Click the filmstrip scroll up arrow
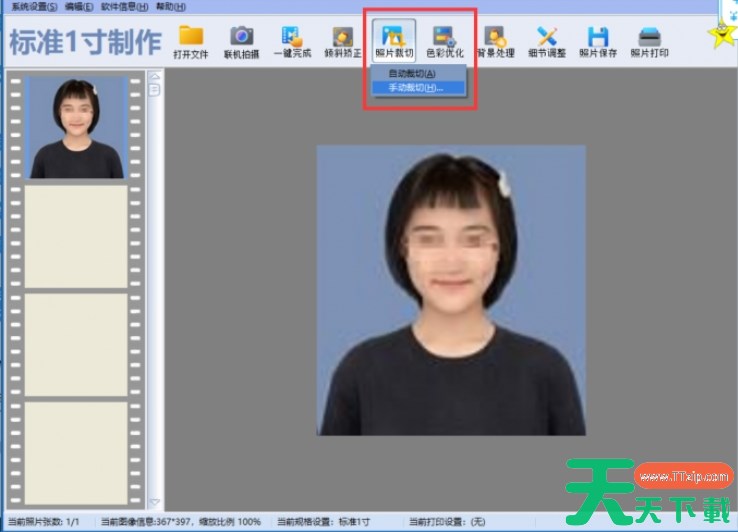 [x=154, y=76]
